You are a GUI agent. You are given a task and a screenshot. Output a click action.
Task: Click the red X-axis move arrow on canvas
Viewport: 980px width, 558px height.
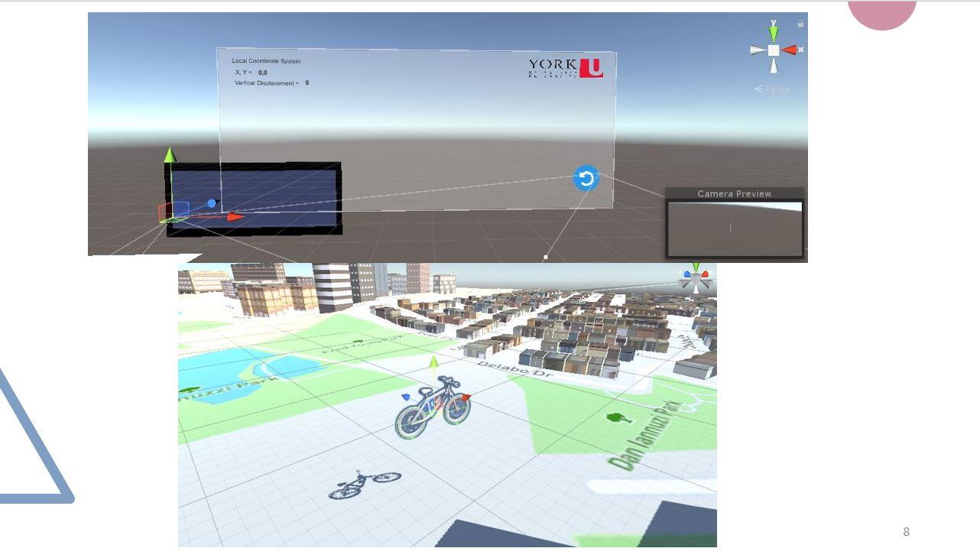(234, 217)
